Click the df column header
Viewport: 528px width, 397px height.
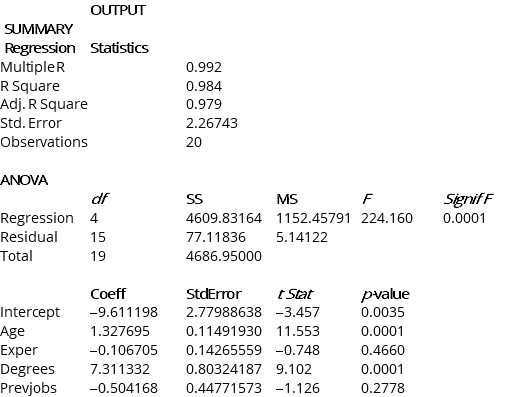pos(100,199)
